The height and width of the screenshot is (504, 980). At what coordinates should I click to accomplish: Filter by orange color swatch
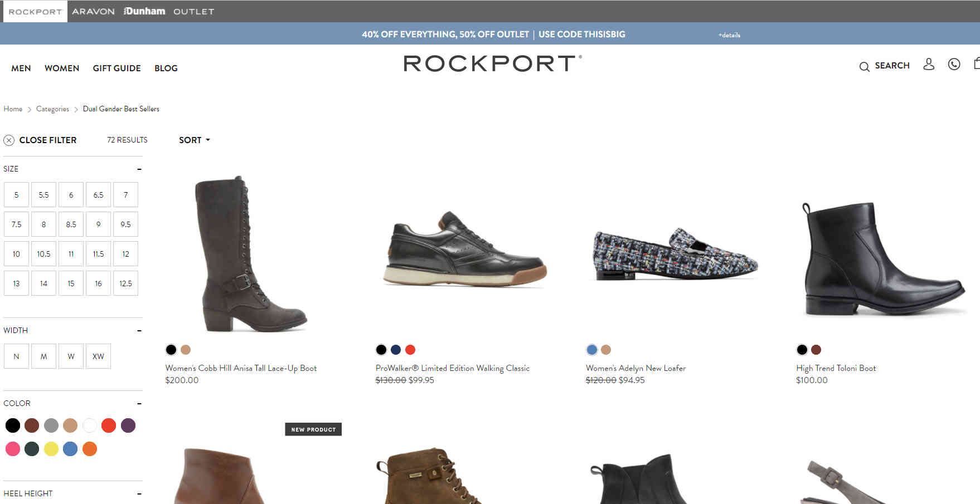[90, 449]
